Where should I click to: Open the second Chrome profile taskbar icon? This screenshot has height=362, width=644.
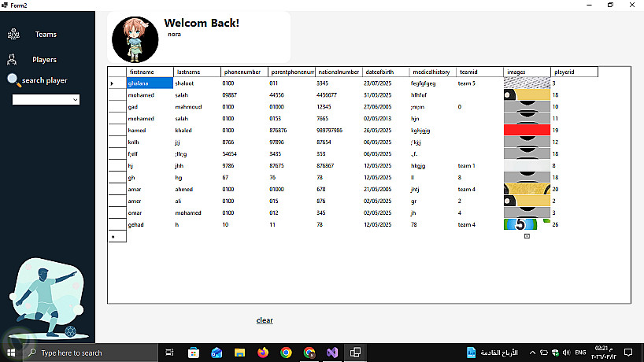tap(309, 353)
